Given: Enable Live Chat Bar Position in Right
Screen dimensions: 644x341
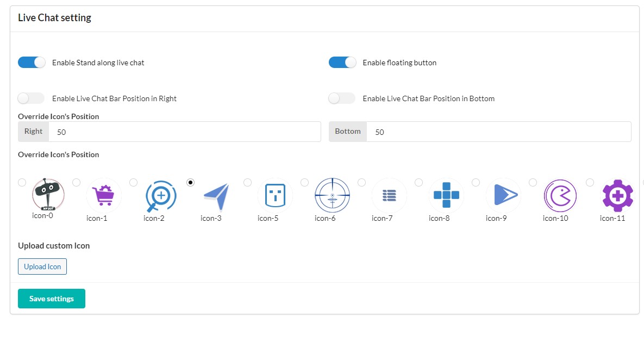Looking at the screenshot, I should (x=31, y=98).
